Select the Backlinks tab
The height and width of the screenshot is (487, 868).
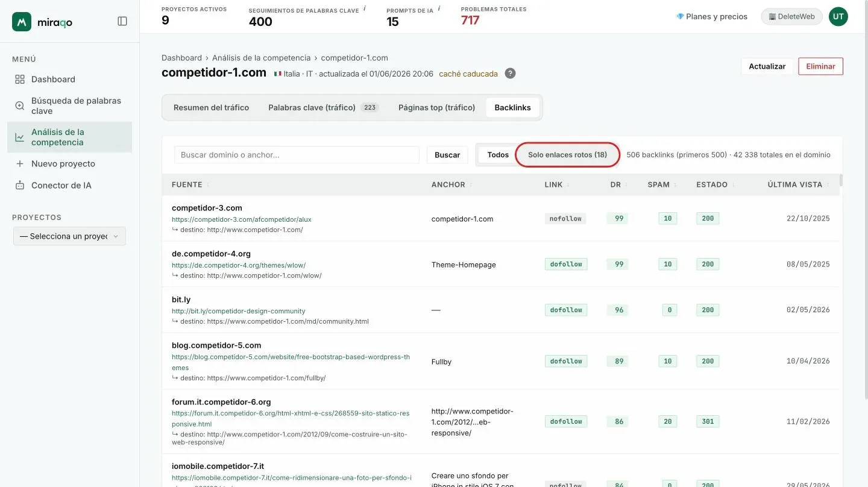coord(513,108)
